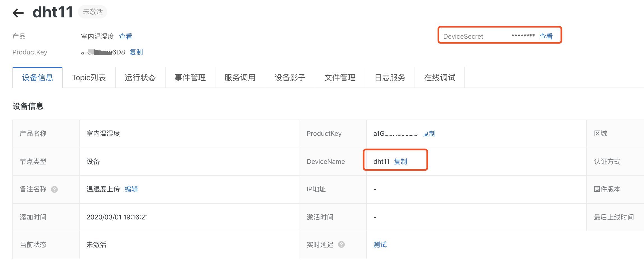Viewport: 644px width, 275px height.
Task: Copy ProductKey in the device info table
Action: click(429, 134)
